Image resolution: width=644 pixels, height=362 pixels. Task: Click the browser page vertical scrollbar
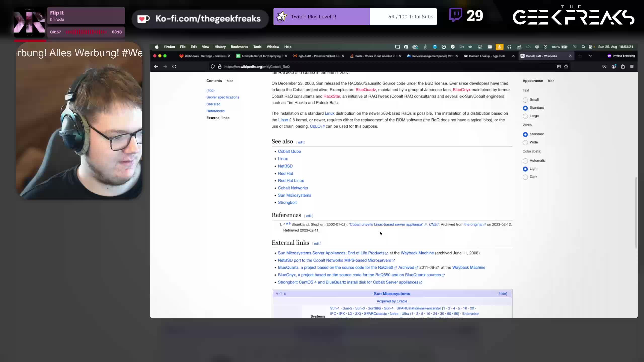(636, 212)
